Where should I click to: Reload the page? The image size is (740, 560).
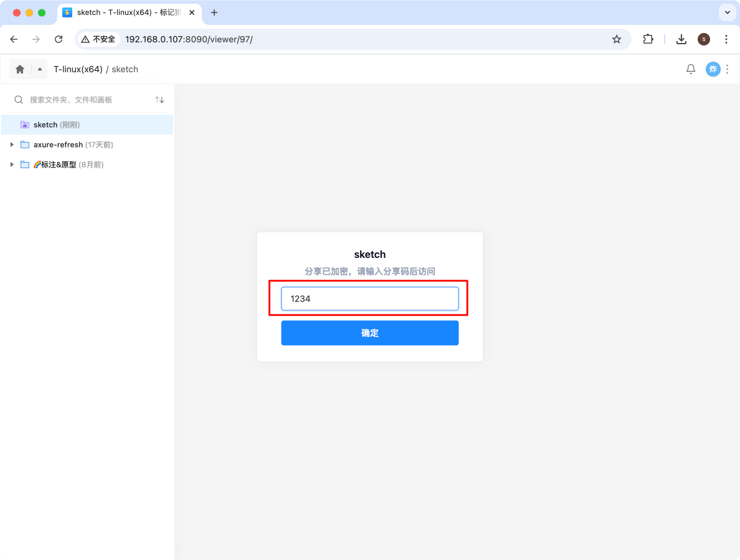point(59,39)
